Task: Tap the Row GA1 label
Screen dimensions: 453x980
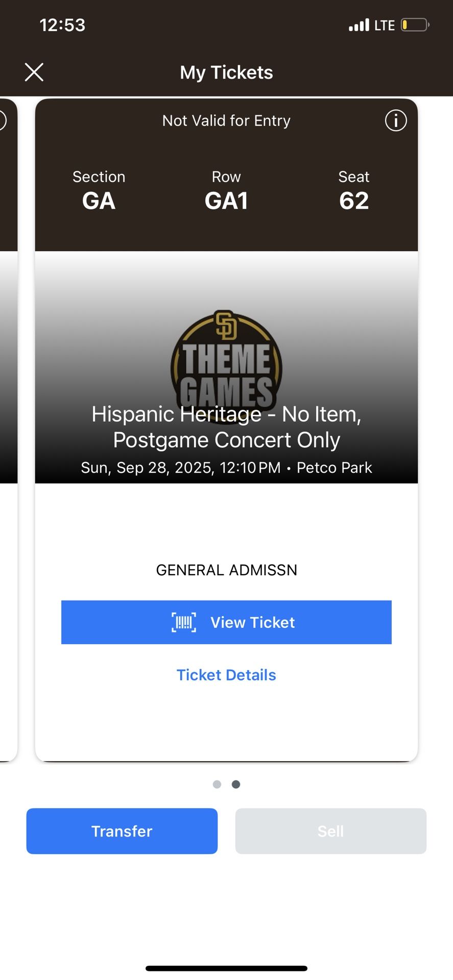Action: coord(226,191)
